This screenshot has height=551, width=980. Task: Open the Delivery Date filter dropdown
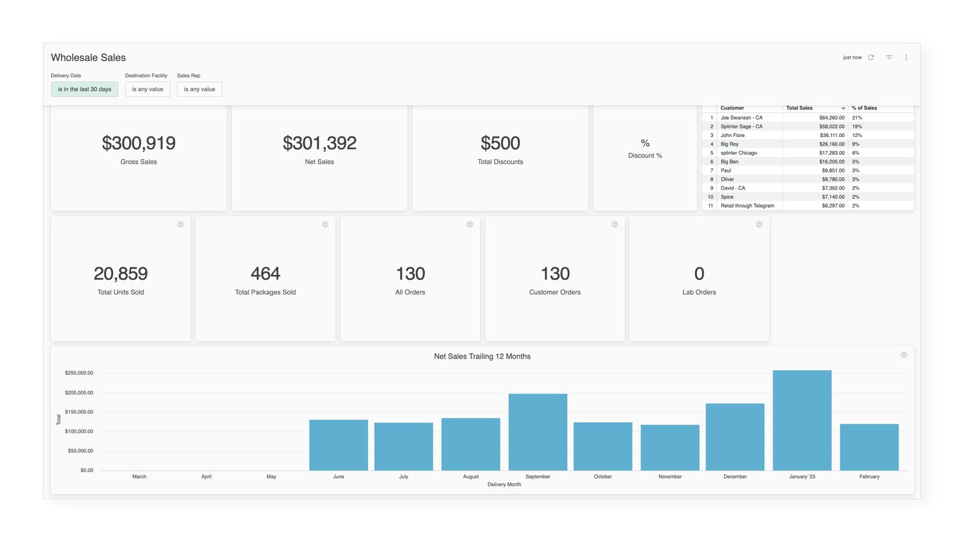pos(84,89)
